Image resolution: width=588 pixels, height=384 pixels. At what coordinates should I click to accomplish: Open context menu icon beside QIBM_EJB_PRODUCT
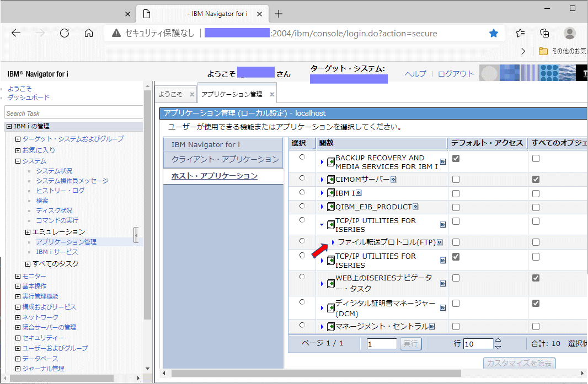[415, 207]
